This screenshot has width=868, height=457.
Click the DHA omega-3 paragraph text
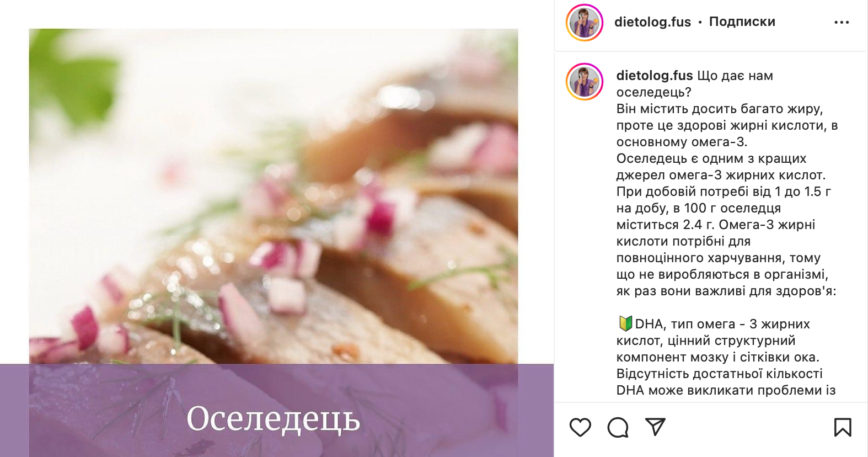726,357
